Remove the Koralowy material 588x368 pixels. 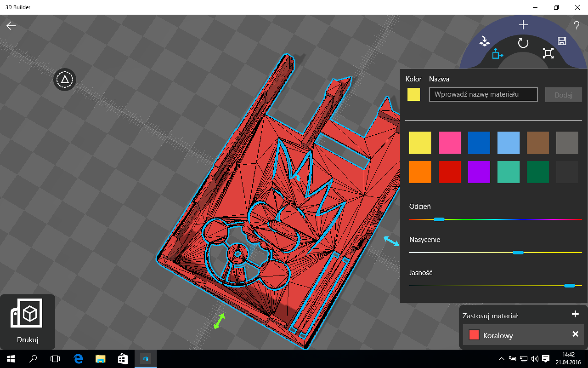(575, 334)
